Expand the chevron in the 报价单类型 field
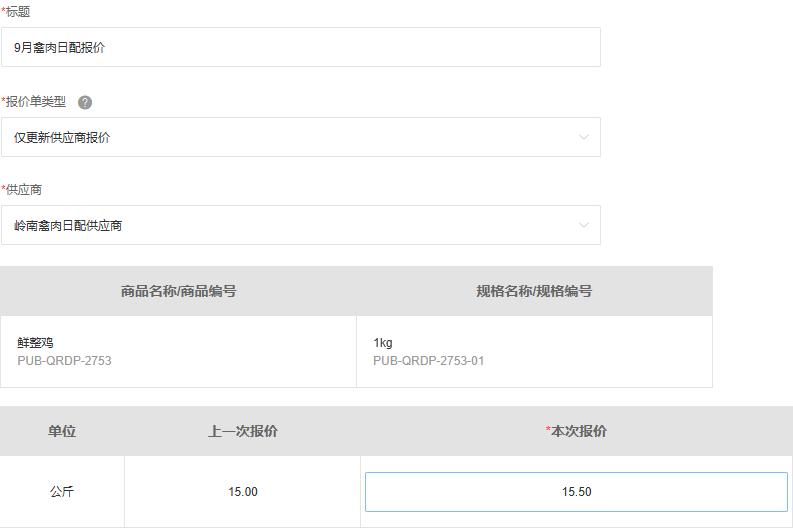 584,137
